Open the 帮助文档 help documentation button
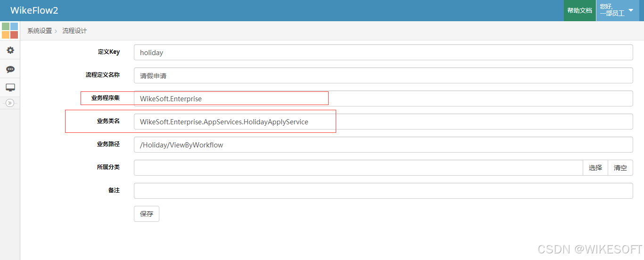The height and width of the screenshot is (260, 644). (x=579, y=10)
